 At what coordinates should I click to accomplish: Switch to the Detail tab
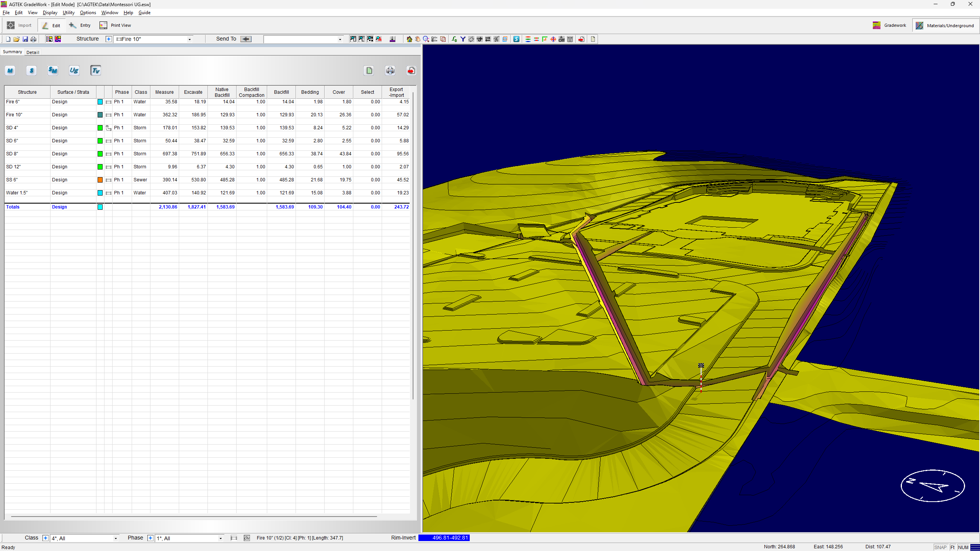tap(33, 52)
